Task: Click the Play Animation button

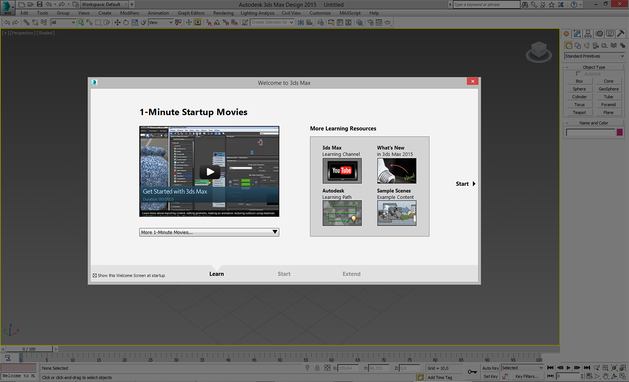Action: click(568, 368)
